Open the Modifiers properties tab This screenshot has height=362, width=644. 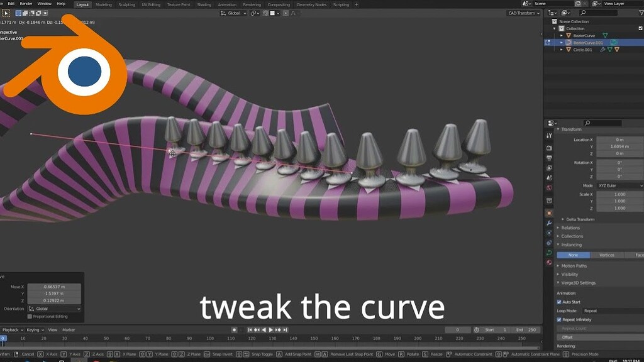coord(549,223)
